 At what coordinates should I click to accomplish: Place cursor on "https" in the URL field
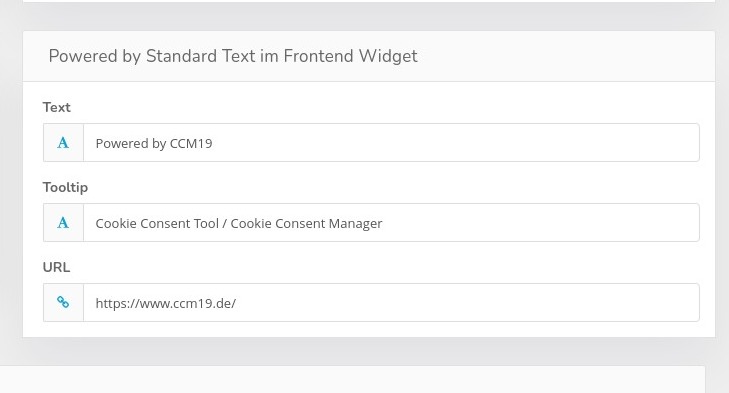pos(109,303)
